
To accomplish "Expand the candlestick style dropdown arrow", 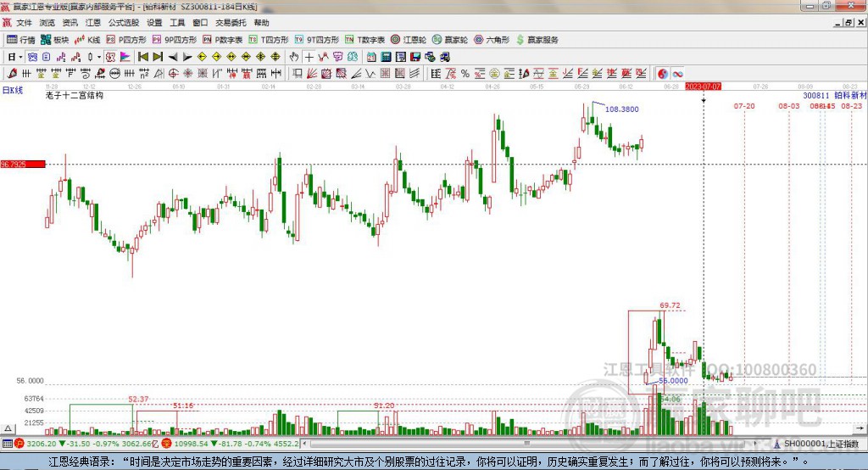I will [x=99, y=57].
